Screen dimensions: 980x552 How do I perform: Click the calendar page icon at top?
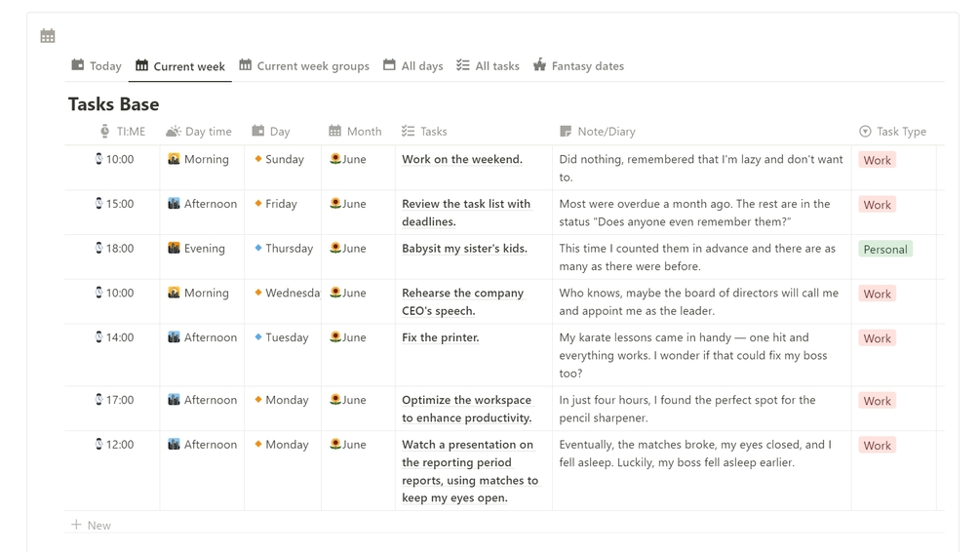click(x=48, y=36)
